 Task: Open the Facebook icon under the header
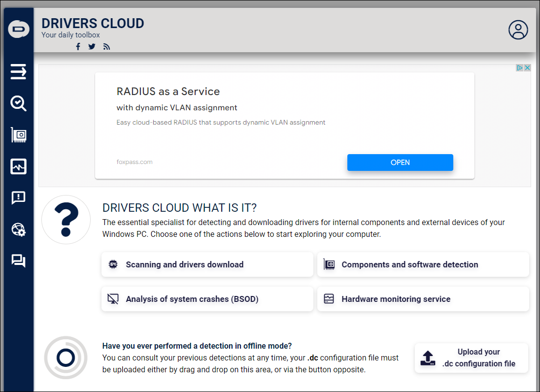click(78, 46)
